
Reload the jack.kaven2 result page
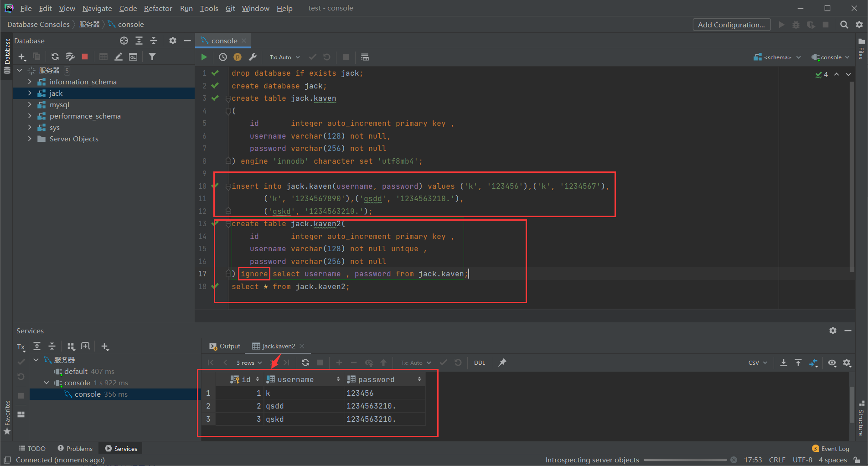(x=305, y=362)
